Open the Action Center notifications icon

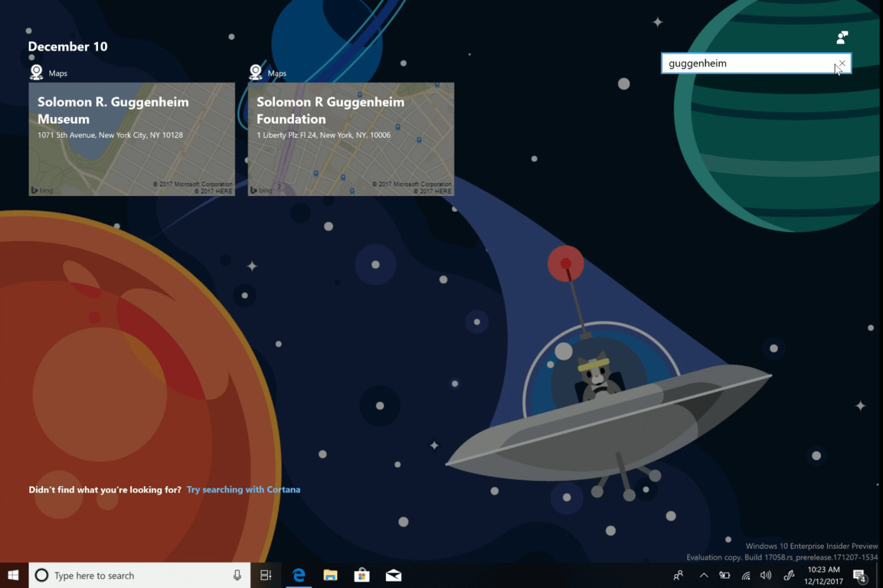click(859, 575)
